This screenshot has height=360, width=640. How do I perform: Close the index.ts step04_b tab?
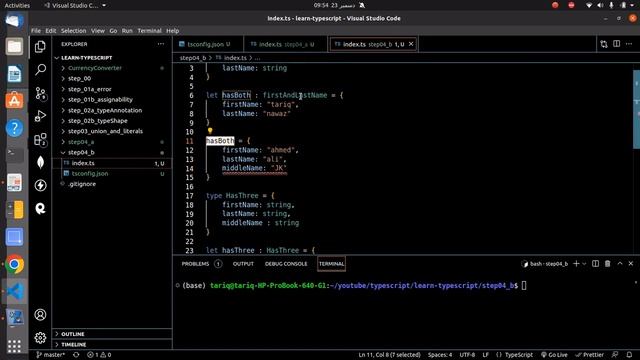(x=411, y=44)
